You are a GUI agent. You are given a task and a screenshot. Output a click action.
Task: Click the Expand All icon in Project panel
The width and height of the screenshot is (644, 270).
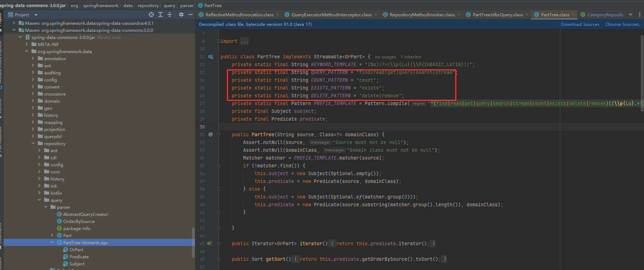(x=160, y=15)
